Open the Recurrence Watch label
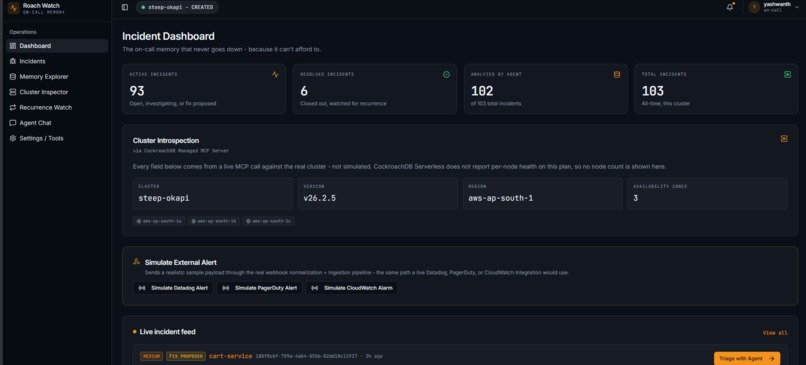Viewport: 806px width, 365px height. click(46, 107)
